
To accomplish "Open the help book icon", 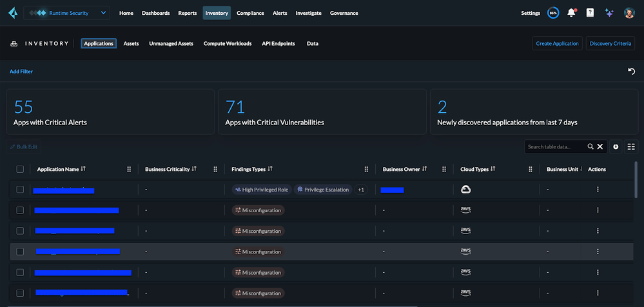I will [590, 13].
